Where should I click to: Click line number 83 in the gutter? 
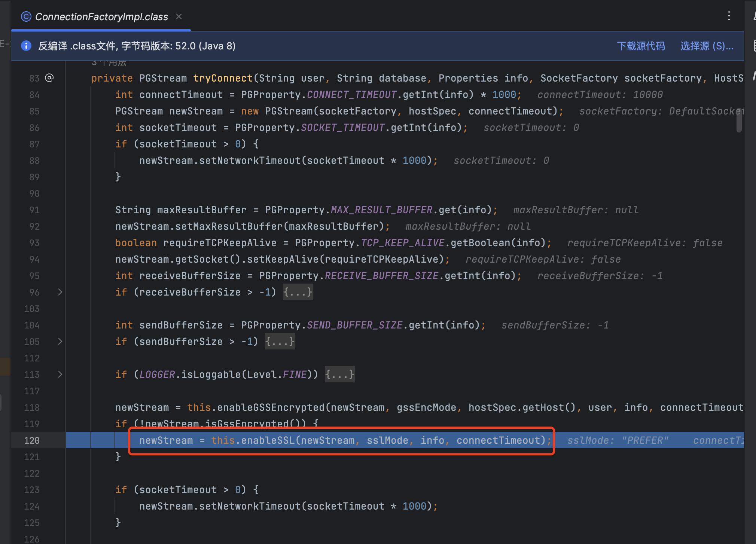point(34,78)
